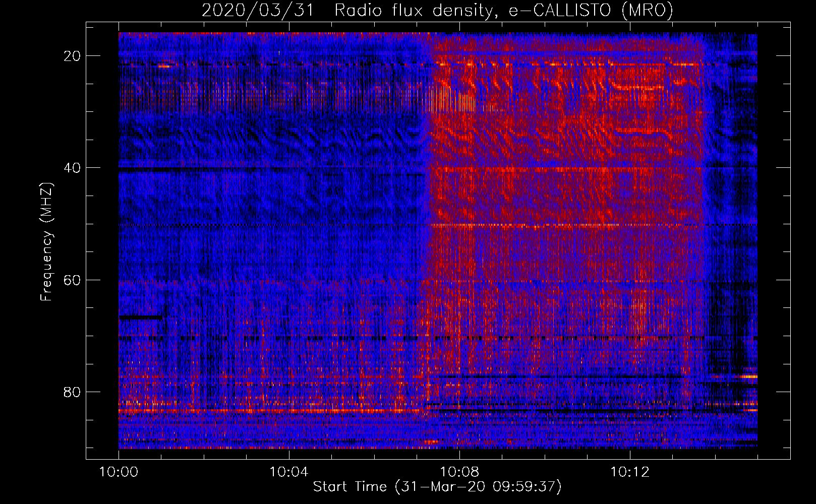
Task: Click the '10:00' time tick label
Action: tap(119, 472)
